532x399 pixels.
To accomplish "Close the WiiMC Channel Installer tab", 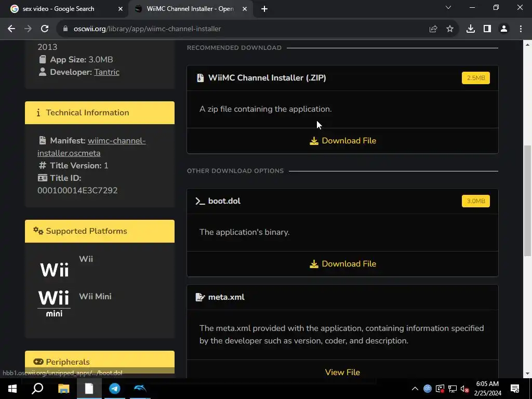I will 245,9.
